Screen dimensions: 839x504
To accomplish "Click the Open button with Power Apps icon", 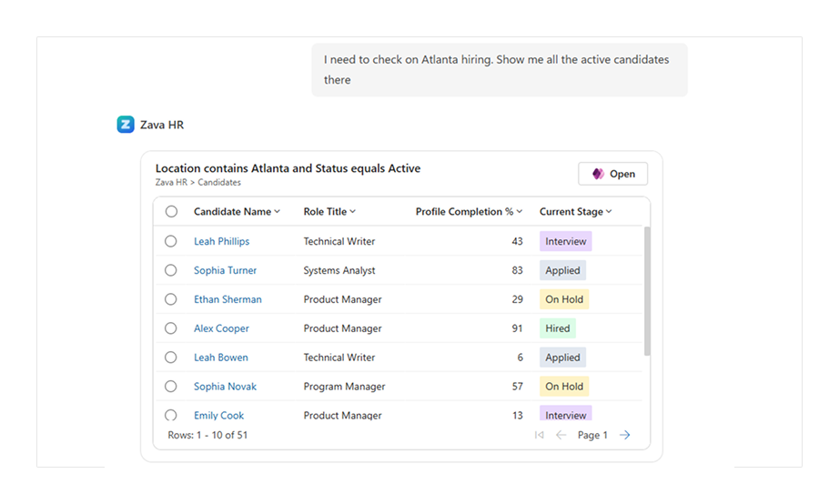I will [x=612, y=174].
